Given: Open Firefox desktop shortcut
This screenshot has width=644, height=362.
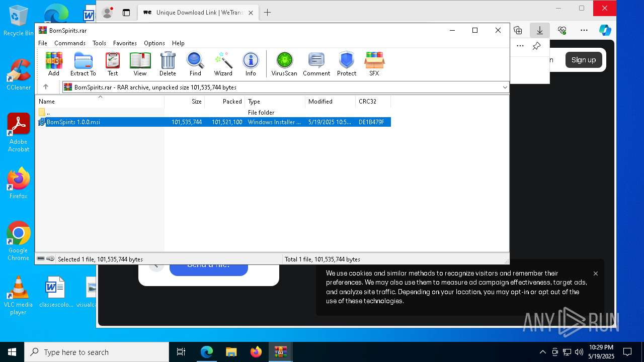Looking at the screenshot, I should pos(19,183).
